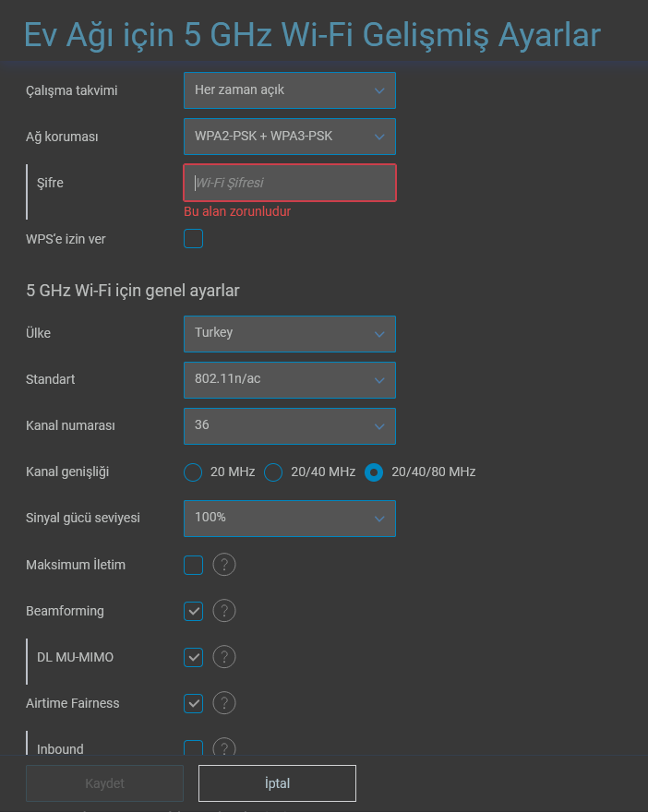Click the İptal button
Screen dimensions: 648x812
pyautogui.click(x=277, y=783)
